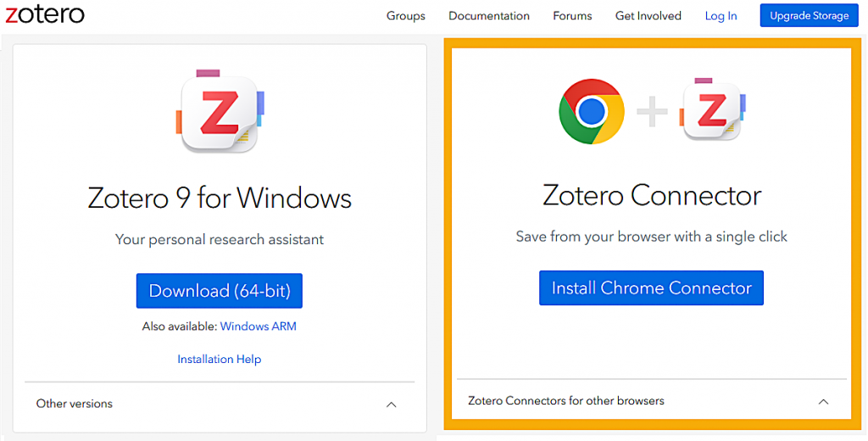Click the Zotero Connector heading
868x441 pixels.
[652, 196]
